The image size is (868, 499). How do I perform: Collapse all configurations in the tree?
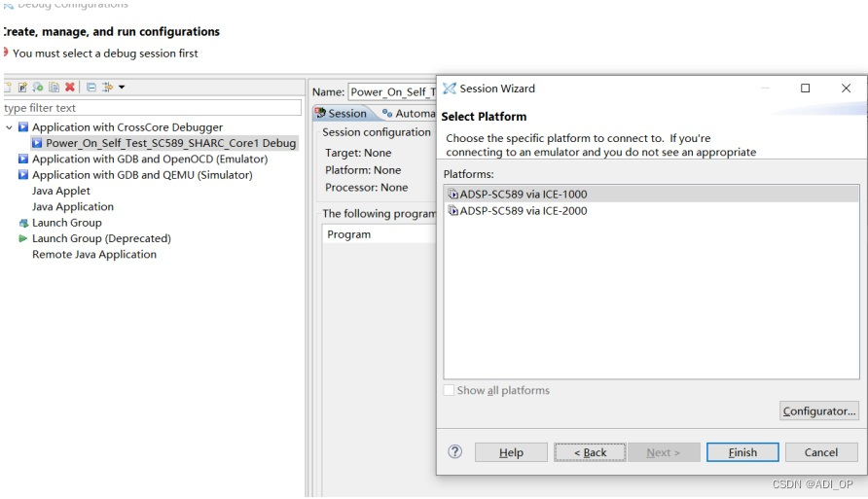91,87
